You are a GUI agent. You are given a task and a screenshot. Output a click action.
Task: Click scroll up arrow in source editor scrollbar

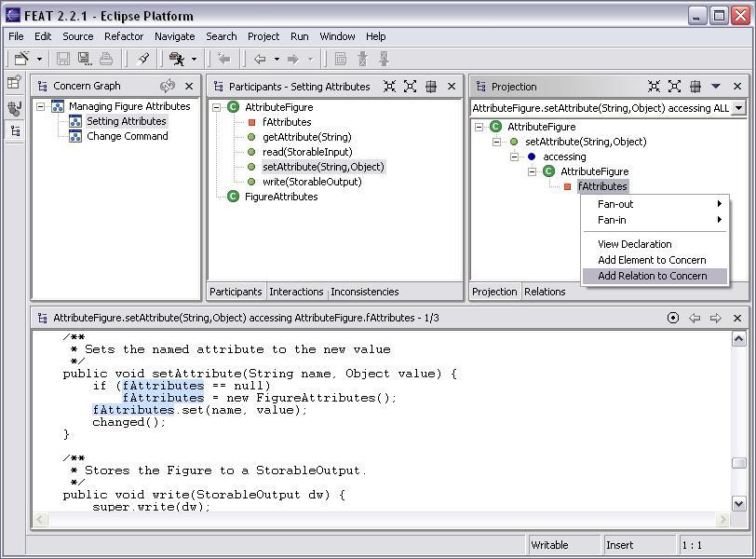(x=738, y=338)
